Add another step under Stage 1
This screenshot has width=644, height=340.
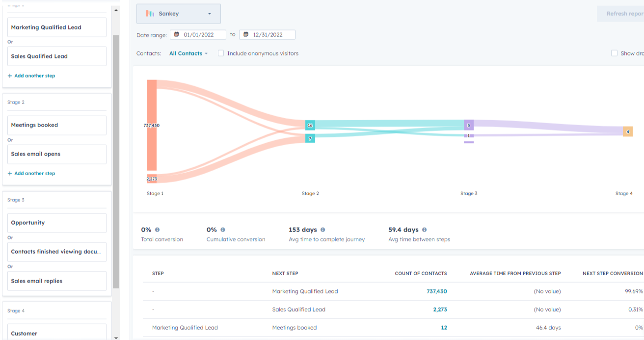(x=31, y=76)
